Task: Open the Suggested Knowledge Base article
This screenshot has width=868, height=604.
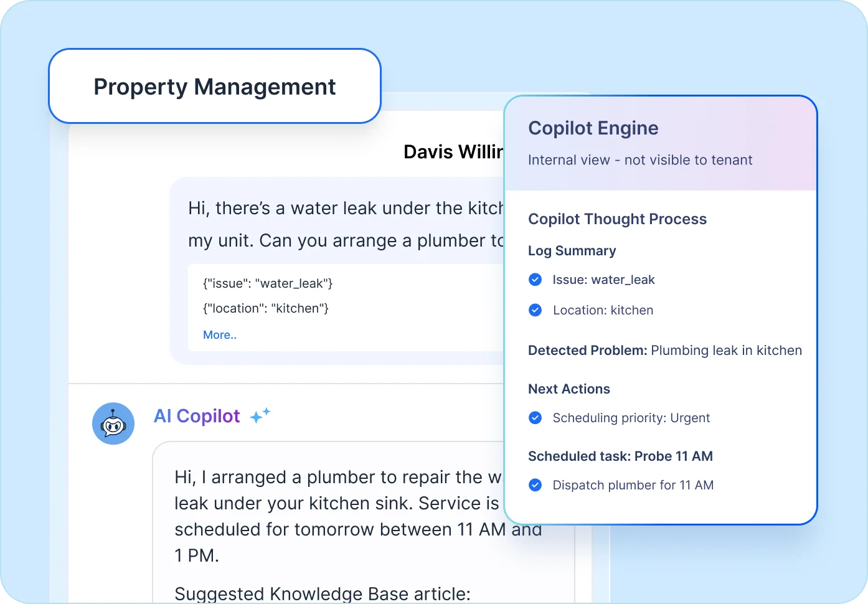Action: tap(321, 593)
